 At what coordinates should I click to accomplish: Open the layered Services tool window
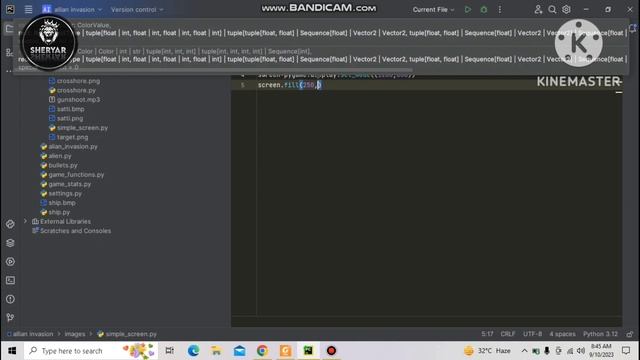click(x=10, y=243)
